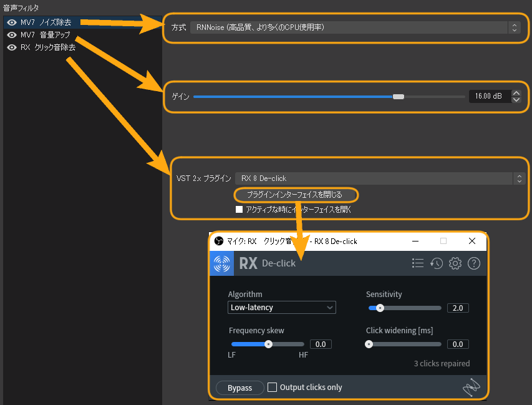532x405 pixels.
Task: Click the VST plugin dropdown arrows
Action: [x=519, y=178]
